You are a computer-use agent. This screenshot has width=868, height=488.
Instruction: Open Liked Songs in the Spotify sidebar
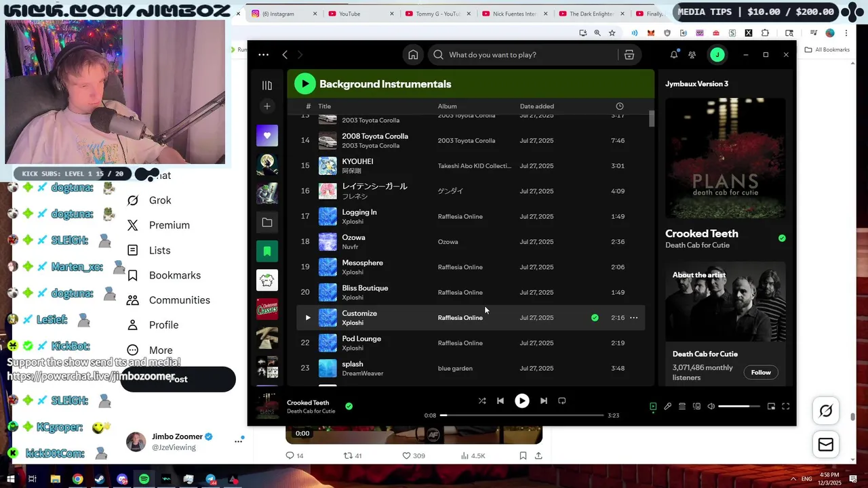[267, 136]
